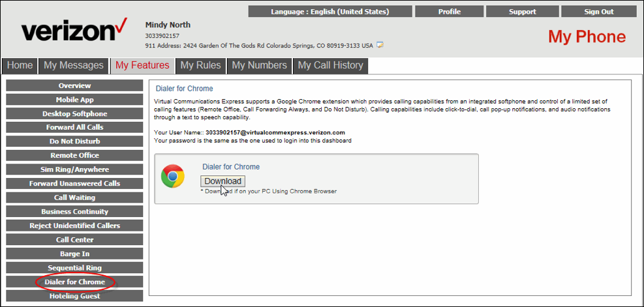644x307 pixels.
Task: Choose Forward All Calls
Action: pos(74,128)
